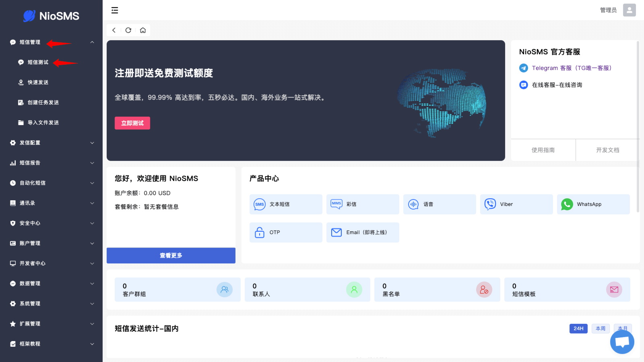This screenshot has height=362, width=644.
Task: Open the Email envelope product icon
Action: pyautogui.click(x=336, y=232)
